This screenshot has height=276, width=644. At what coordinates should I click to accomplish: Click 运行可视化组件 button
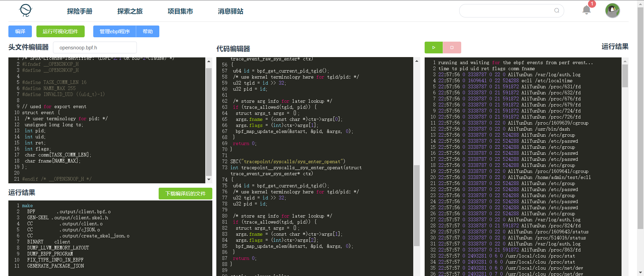click(60, 32)
